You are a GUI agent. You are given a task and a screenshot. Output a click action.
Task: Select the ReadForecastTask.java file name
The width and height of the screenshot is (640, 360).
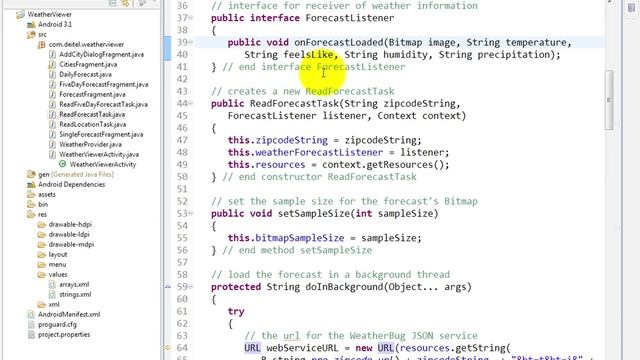(92, 114)
